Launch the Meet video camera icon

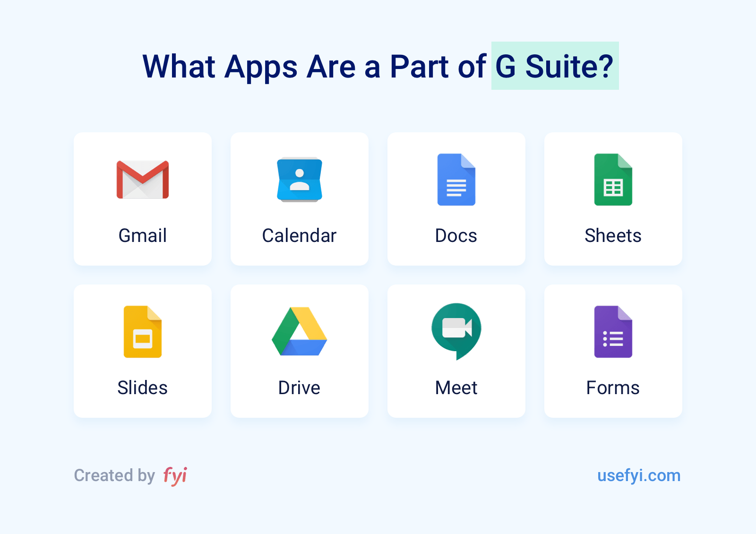456,331
